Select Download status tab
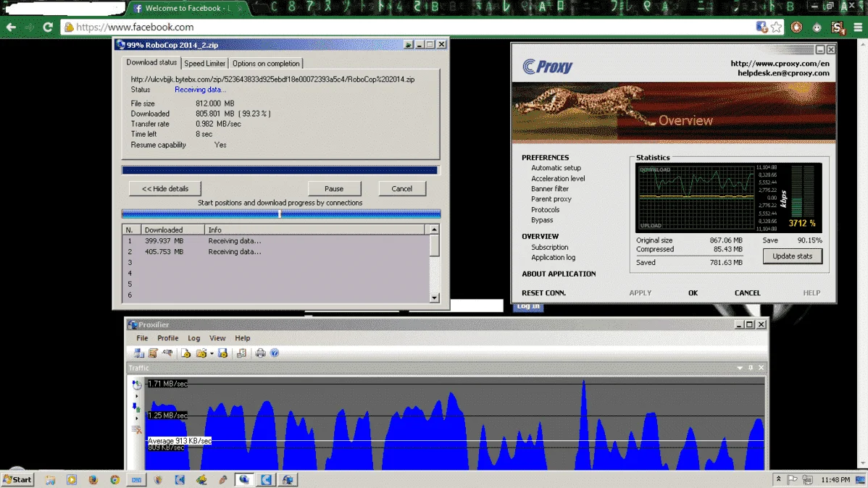The width and height of the screenshot is (868, 488). coord(151,62)
